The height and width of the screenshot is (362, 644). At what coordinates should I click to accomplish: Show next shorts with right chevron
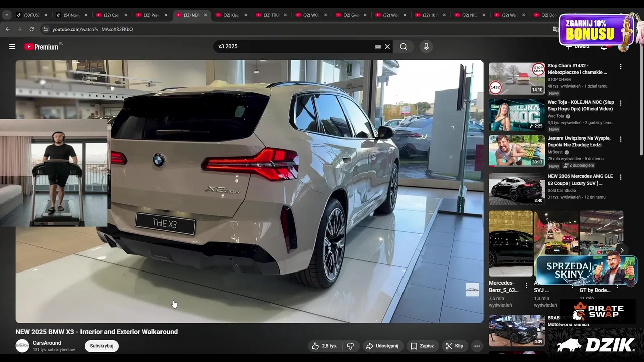[622, 250]
